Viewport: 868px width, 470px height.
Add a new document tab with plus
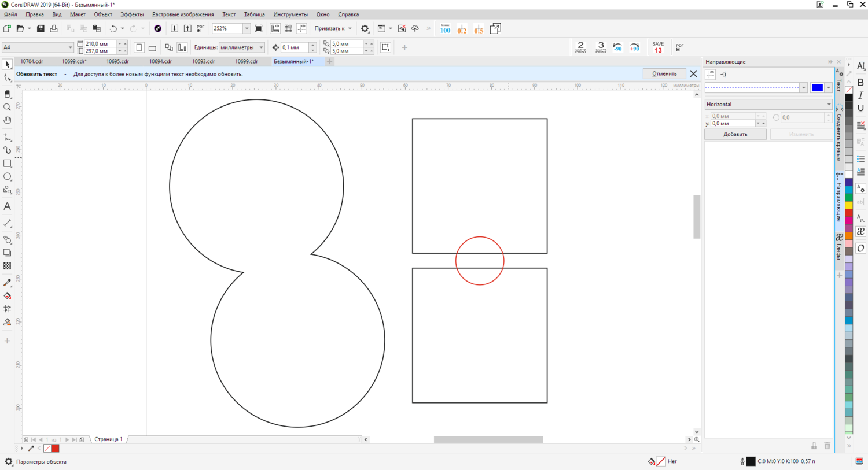tap(329, 61)
